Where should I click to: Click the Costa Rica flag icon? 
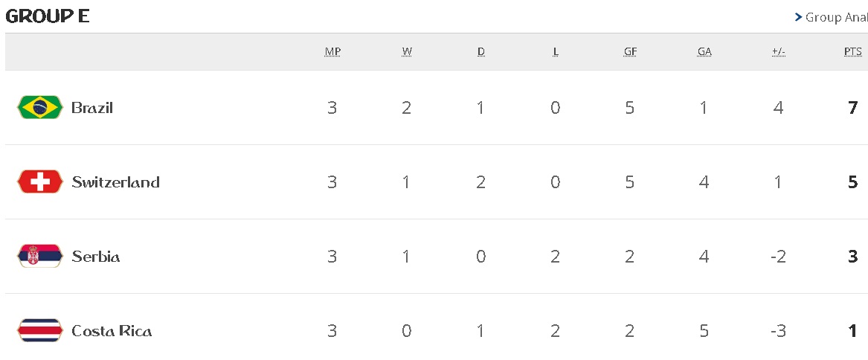click(x=40, y=331)
